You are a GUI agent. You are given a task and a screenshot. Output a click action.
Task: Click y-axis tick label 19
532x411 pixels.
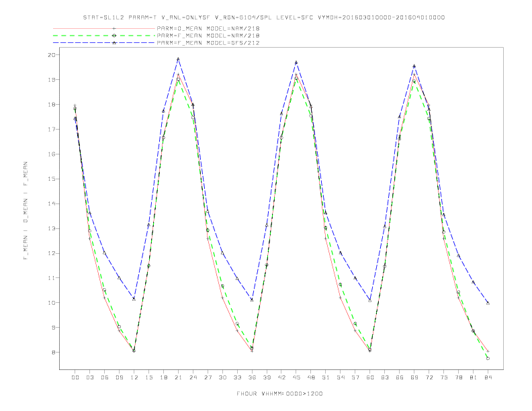coord(52,80)
